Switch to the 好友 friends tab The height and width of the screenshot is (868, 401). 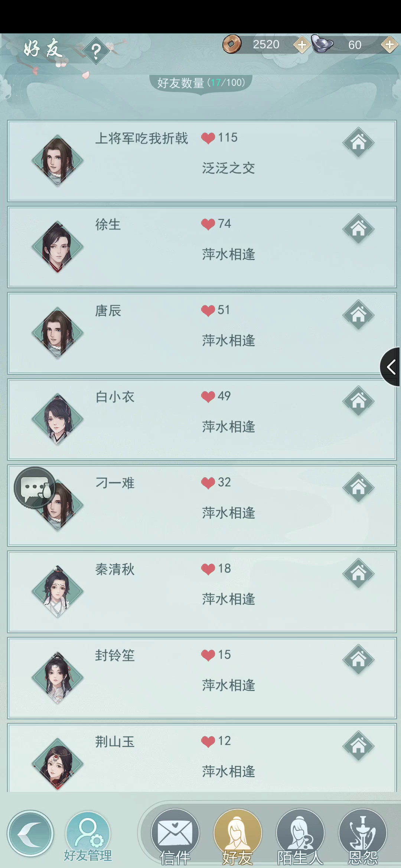coord(238,836)
